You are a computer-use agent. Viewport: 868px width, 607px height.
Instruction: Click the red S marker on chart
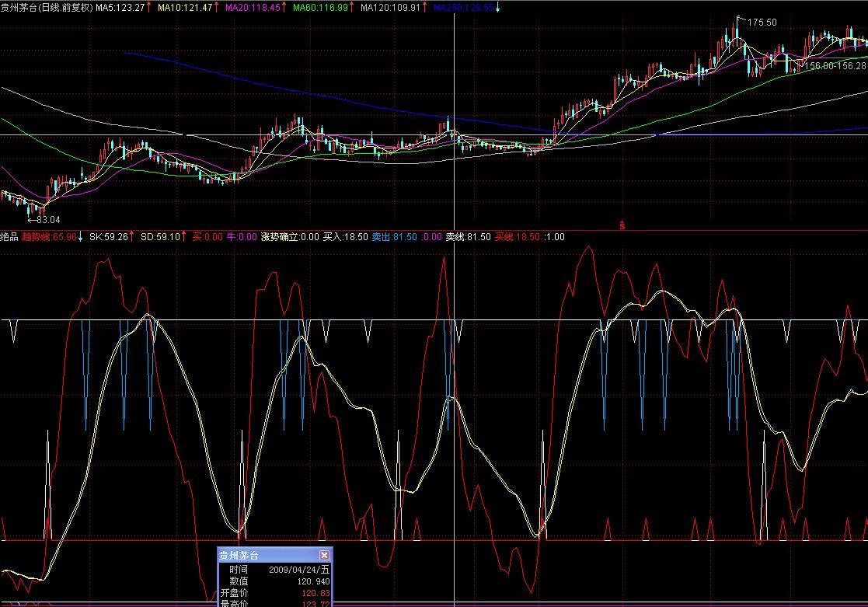point(622,225)
